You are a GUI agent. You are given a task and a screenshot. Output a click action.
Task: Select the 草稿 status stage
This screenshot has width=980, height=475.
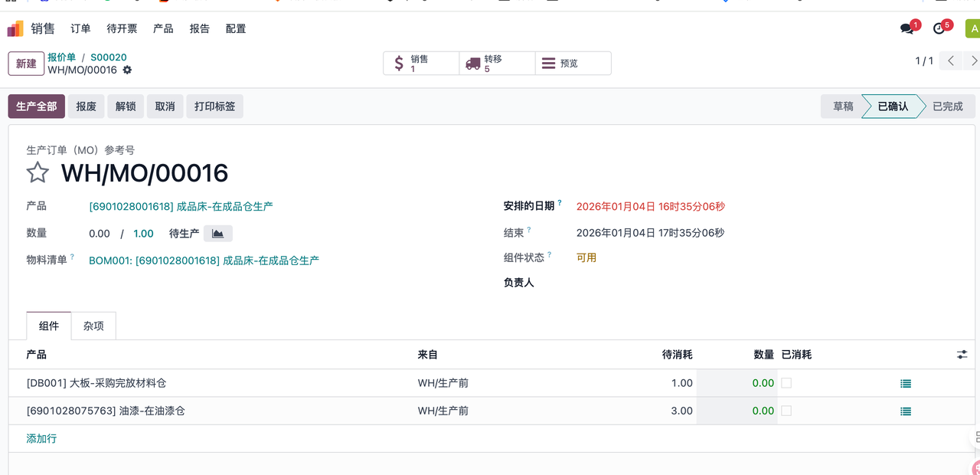[843, 106]
